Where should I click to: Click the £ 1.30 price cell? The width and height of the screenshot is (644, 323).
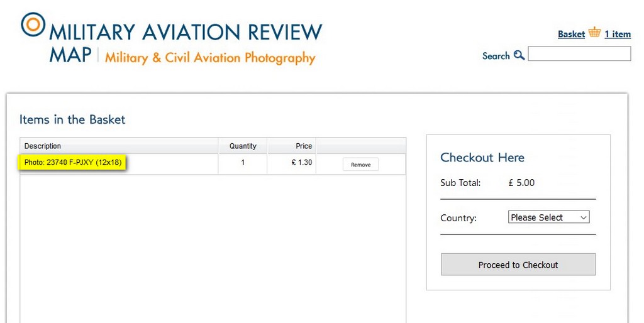(302, 163)
